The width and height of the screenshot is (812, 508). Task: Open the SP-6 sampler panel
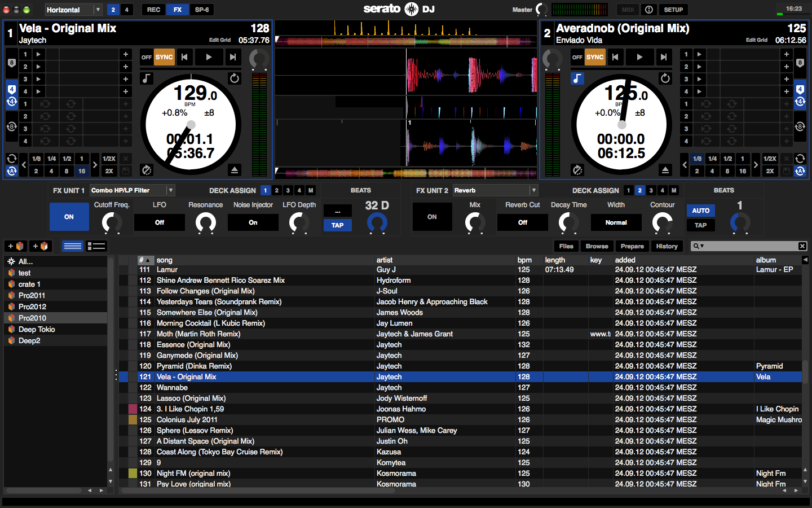point(202,10)
